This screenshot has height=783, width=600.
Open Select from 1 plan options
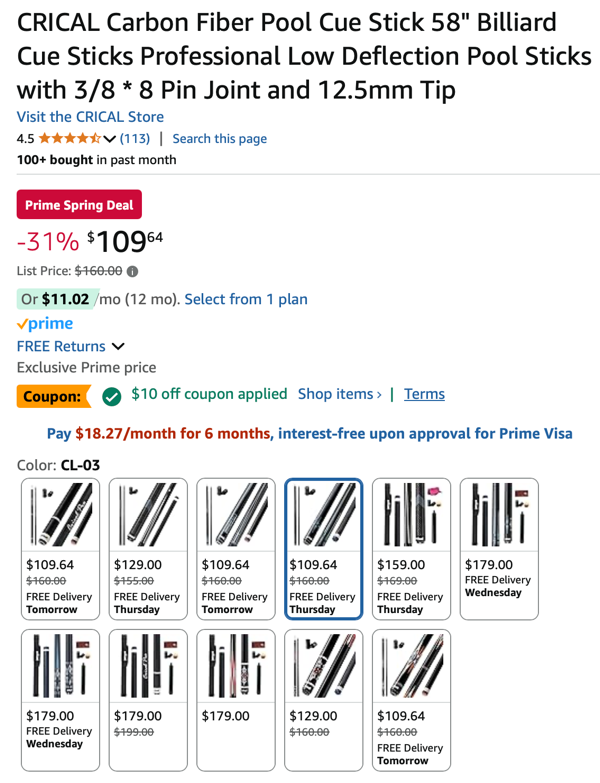point(246,299)
